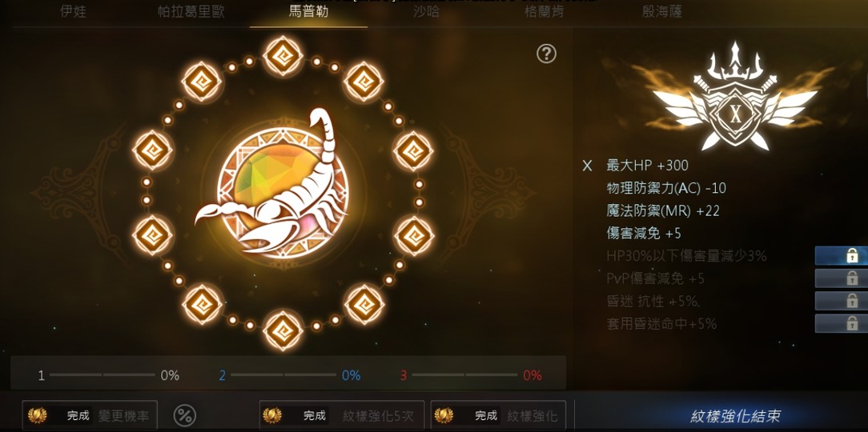Toggle lock for PvP傷害減免 +5
The image size is (868, 432).
pyautogui.click(x=842, y=278)
